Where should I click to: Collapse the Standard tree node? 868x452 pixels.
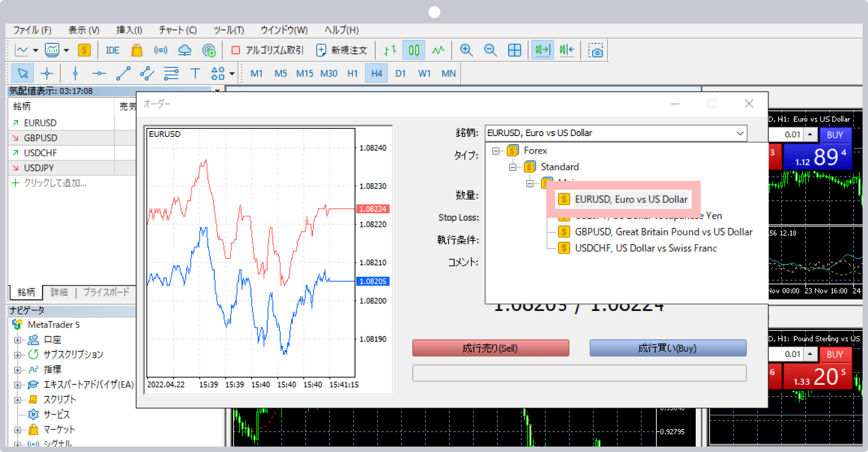click(513, 167)
